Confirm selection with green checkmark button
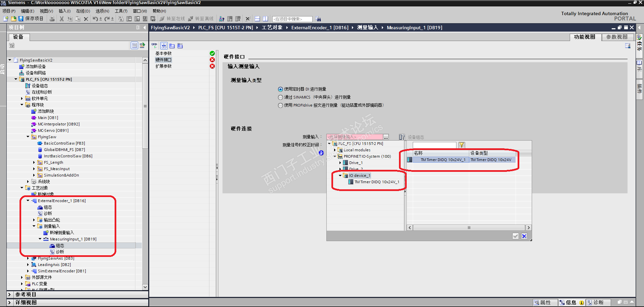Viewport: 644px width, 307px height. click(516, 236)
